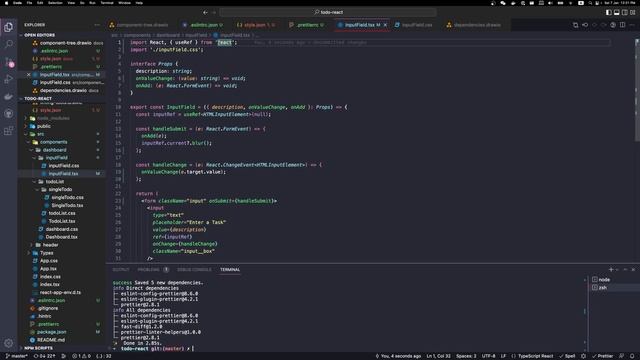Open the notifications bell in the status bar
640x360 pixels.
(x=632, y=356)
